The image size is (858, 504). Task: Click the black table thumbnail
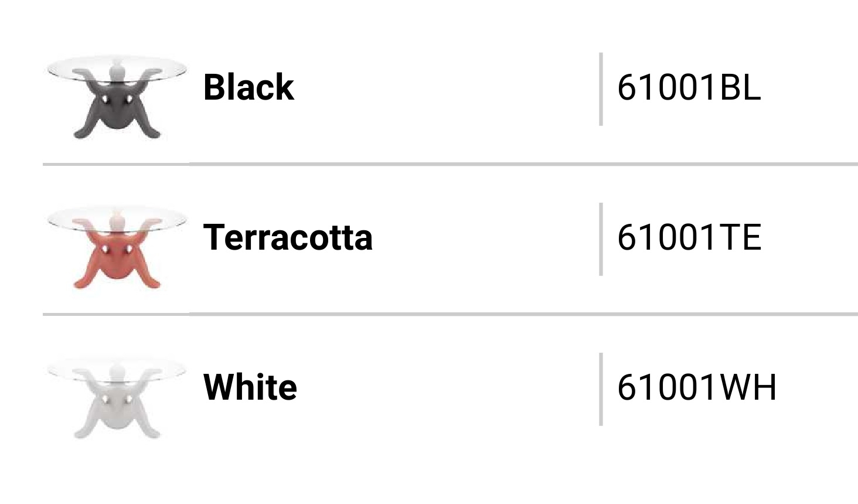coord(117,98)
